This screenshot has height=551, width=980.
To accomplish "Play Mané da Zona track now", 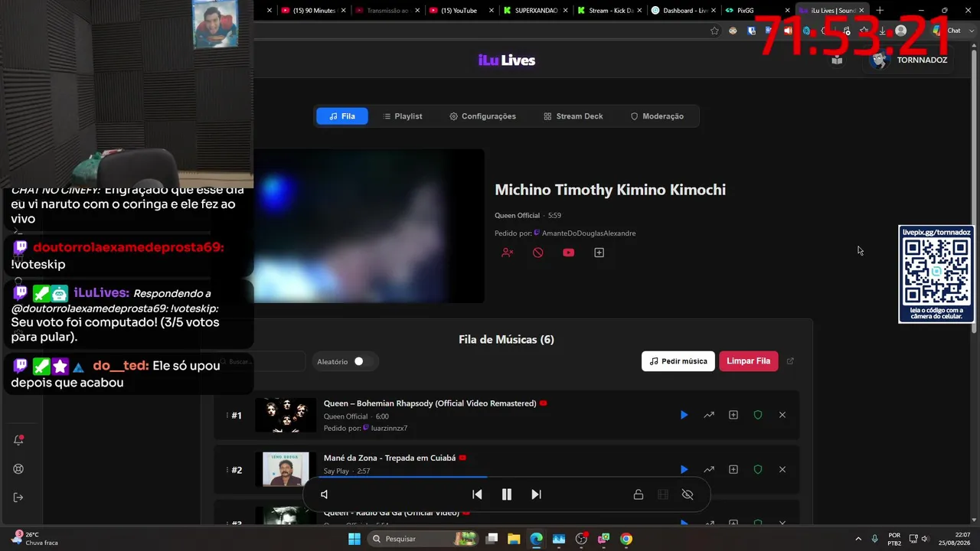I will coord(684,469).
